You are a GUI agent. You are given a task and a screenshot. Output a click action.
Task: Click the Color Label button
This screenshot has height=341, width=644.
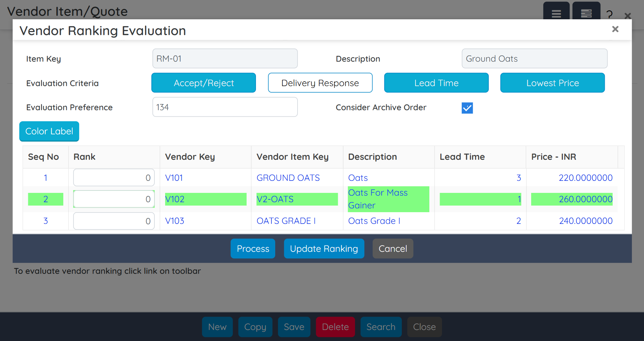tap(49, 131)
